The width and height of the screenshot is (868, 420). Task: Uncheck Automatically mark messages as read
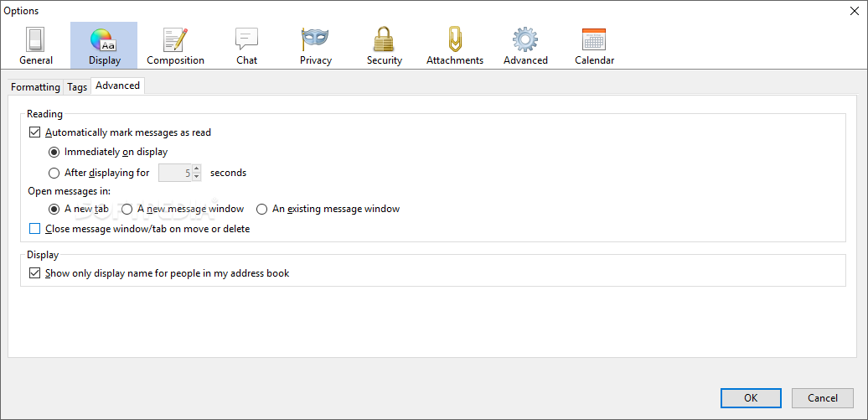[35, 132]
